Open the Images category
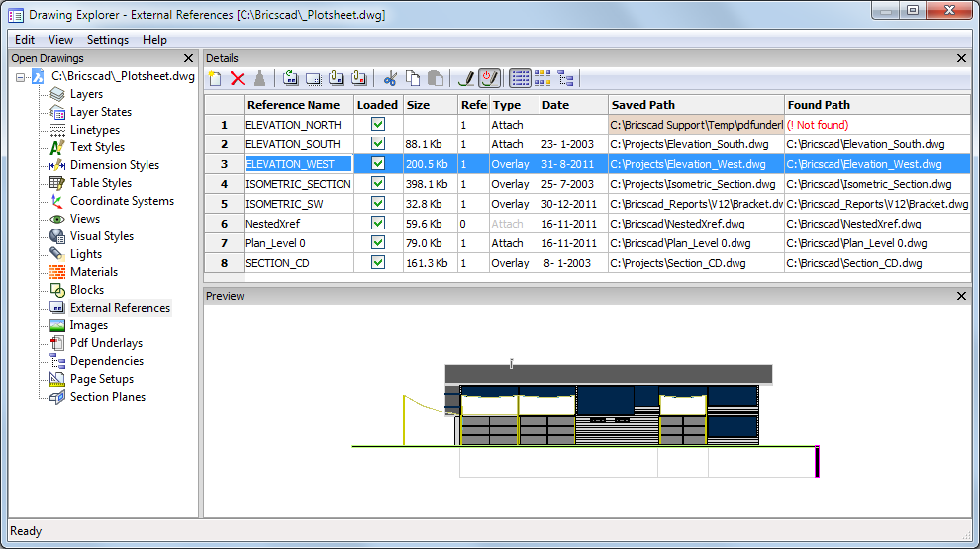Viewport: 980px width, 549px height. (89, 325)
